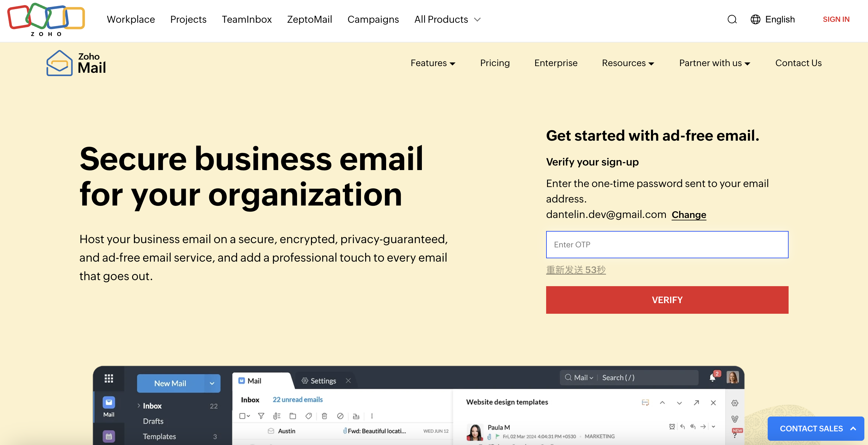Click the VERIFY button

coord(667,300)
